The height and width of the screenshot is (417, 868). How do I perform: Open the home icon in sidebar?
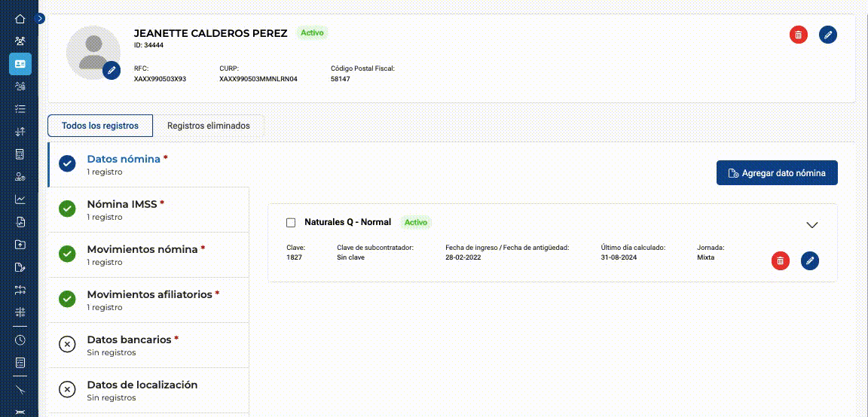pyautogui.click(x=20, y=19)
